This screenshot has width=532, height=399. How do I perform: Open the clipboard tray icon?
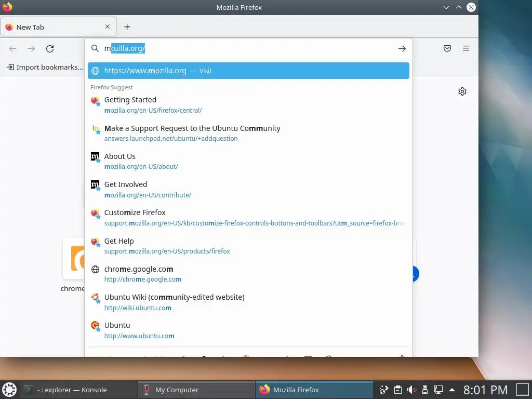coord(397,390)
